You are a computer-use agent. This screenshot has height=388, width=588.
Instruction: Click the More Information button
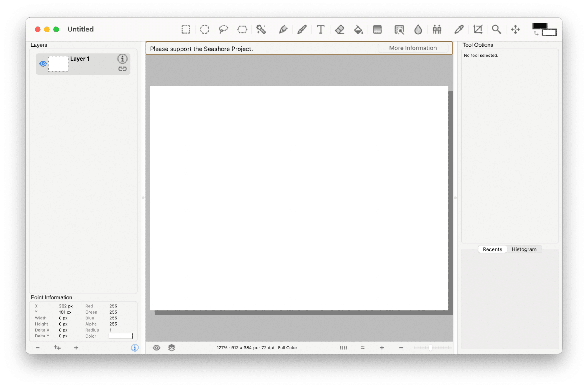click(413, 48)
